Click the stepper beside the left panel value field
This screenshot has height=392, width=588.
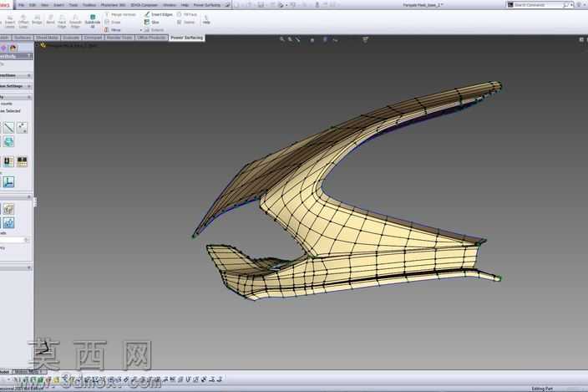27,240
